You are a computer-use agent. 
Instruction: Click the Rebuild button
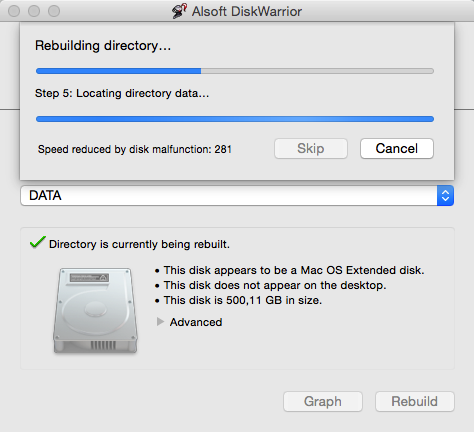[415, 401]
